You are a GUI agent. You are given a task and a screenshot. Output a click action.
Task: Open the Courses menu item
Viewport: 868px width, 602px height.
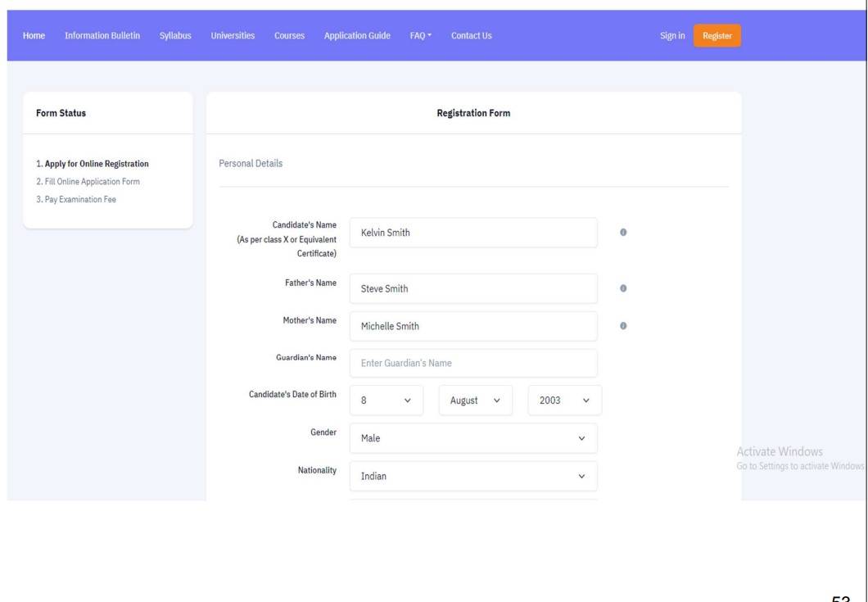click(290, 35)
